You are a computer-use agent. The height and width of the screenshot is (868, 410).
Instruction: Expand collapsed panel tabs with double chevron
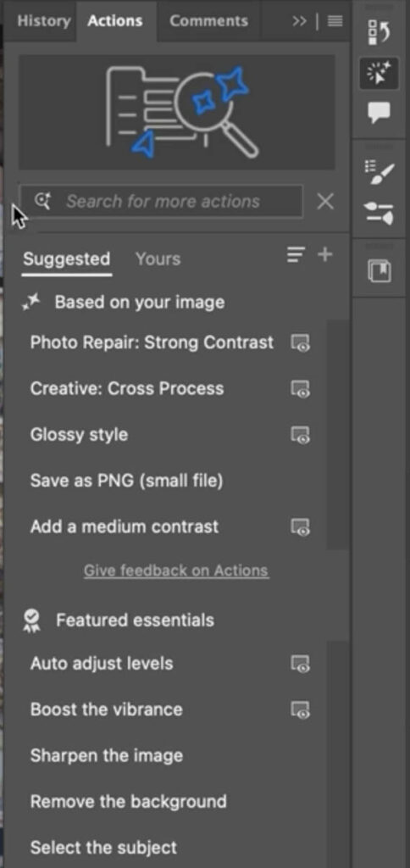pyautogui.click(x=299, y=21)
